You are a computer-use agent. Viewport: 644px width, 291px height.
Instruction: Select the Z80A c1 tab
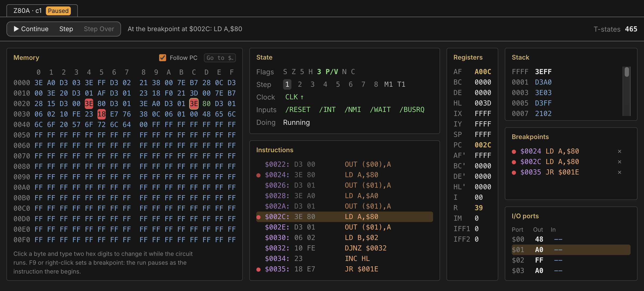tap(42, 11)
